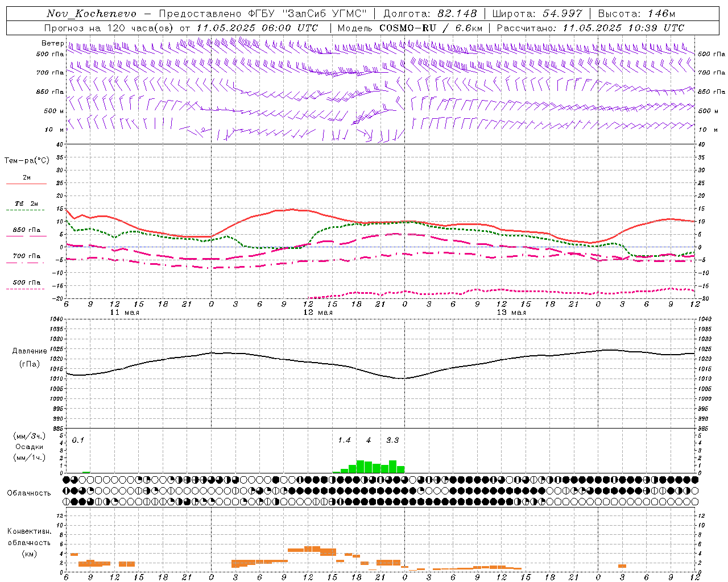This screenshot has width=728, height=582.
Task: Click the 11 мая date label
Action: click(125, 313)
